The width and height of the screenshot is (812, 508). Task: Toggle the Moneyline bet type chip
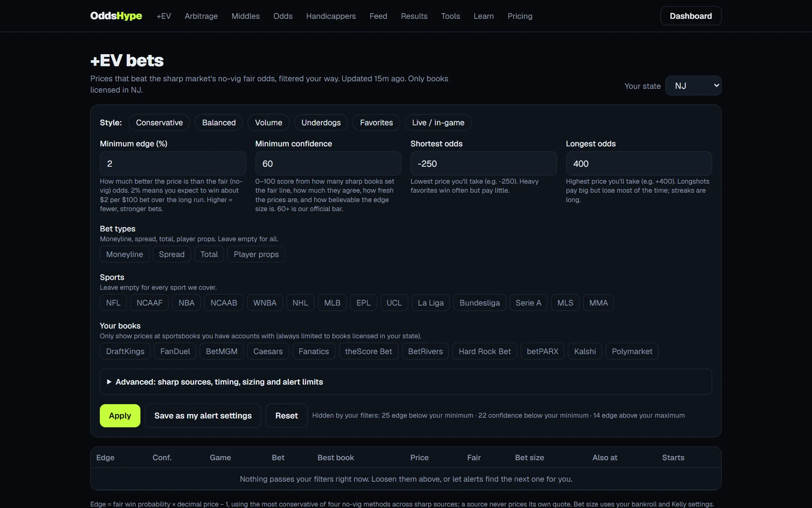[124, 254]
